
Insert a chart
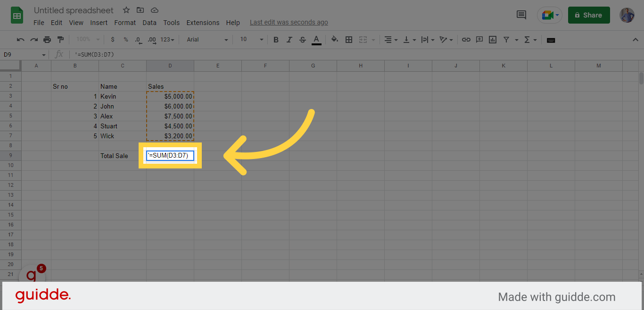coord(492,40)
